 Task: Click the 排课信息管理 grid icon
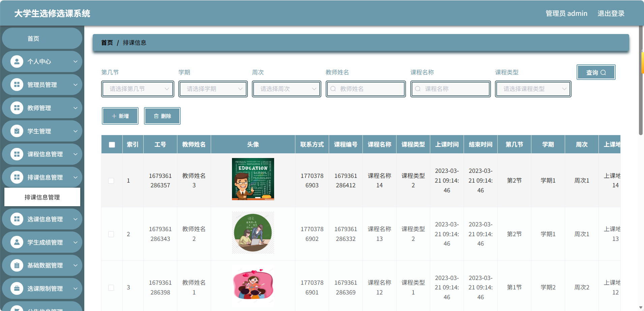tap(17, 177)
